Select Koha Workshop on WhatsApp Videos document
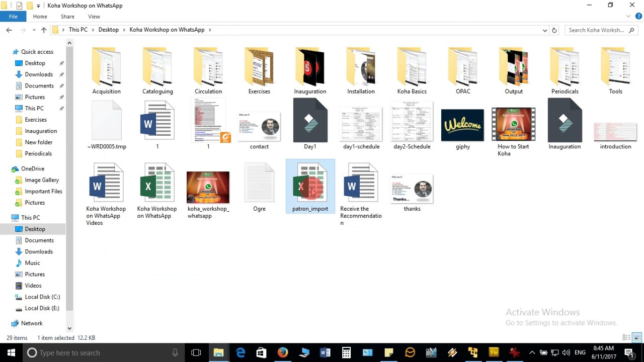 (106, 194)
